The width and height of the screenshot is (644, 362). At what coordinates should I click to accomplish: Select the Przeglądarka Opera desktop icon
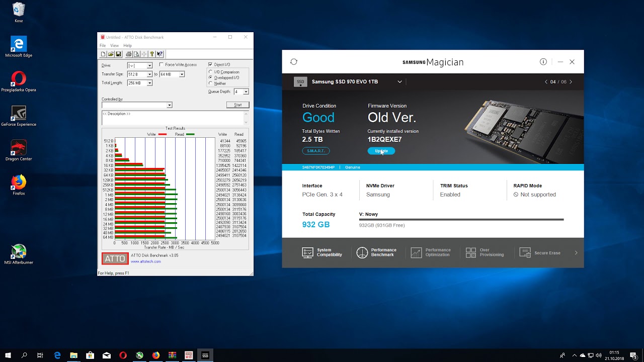tap(19, 81)
